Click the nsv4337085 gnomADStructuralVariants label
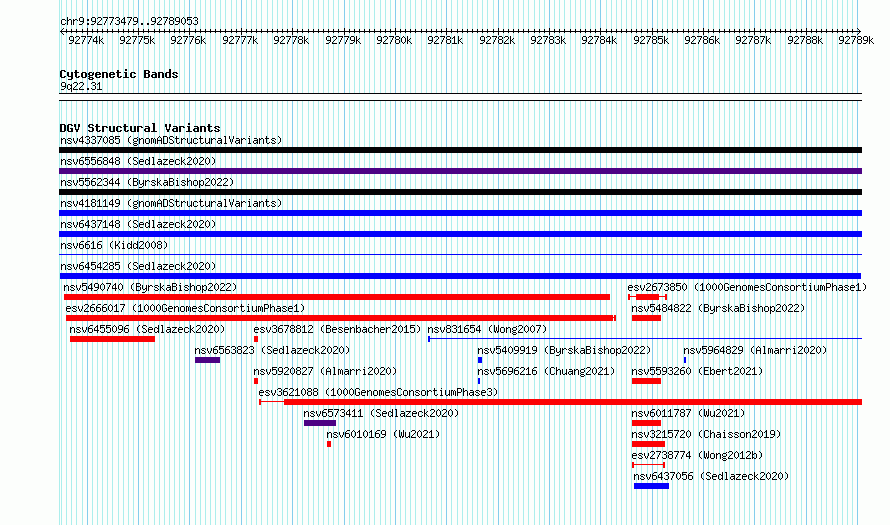 [171, 140]
